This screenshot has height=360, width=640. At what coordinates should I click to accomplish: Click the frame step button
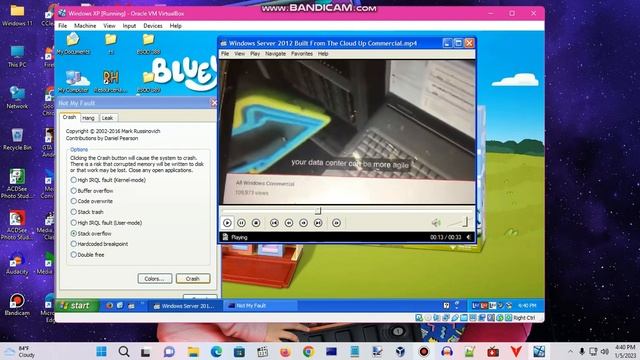pos(336,223)
